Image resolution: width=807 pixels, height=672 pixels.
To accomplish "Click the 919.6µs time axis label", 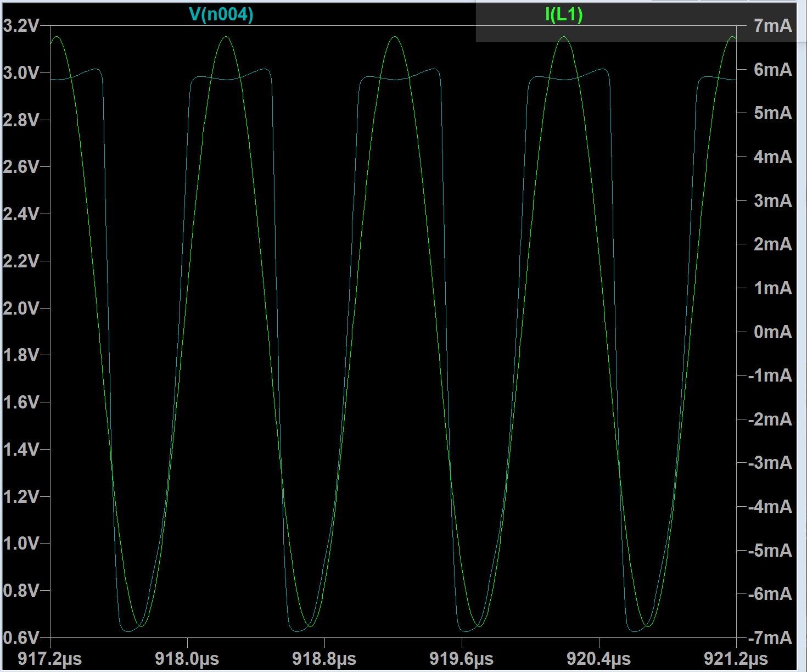I will tap(462, 658).
